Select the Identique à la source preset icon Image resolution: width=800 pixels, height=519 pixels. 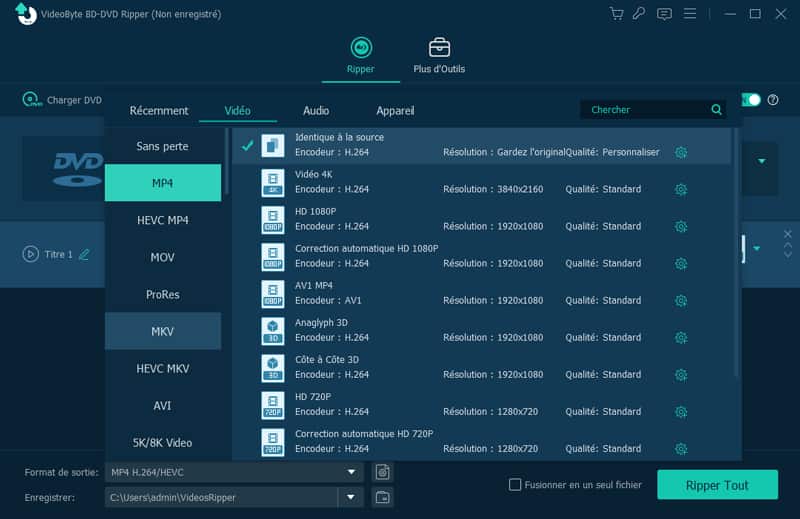pos(273,145)
